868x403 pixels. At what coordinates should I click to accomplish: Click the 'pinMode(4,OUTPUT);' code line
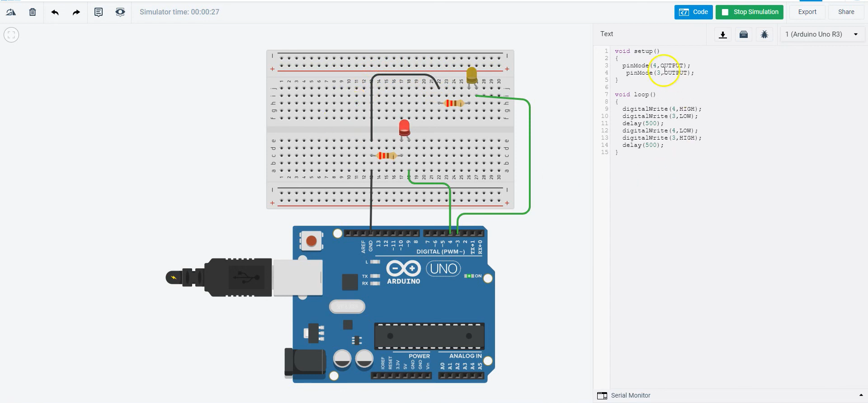[x=656, y=66]
